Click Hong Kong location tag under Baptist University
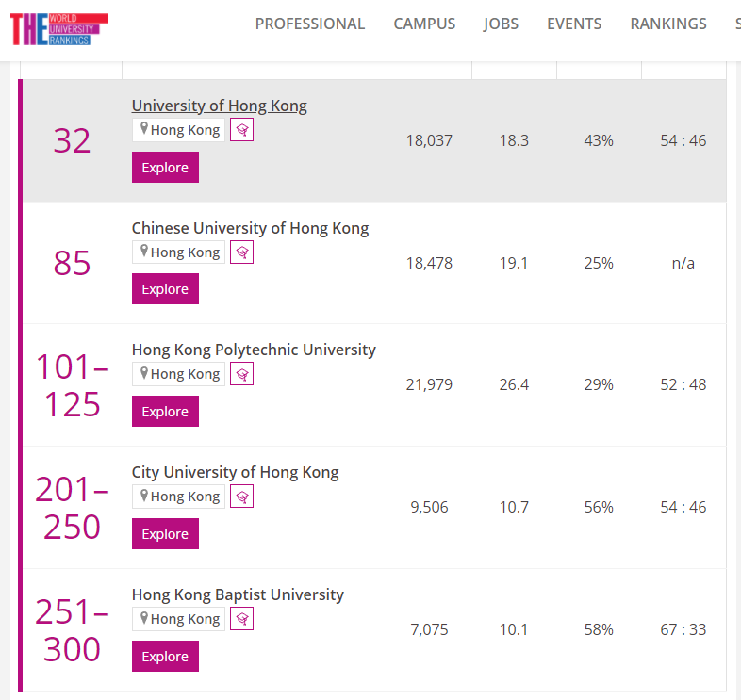The image size is (741, 700). (178, 619)
